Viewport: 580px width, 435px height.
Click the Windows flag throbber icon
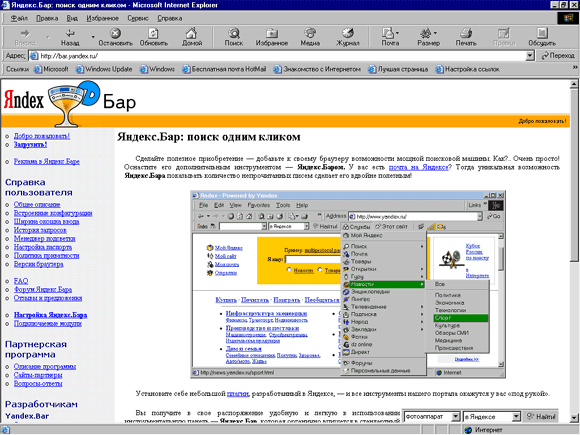tap(568, 18)
